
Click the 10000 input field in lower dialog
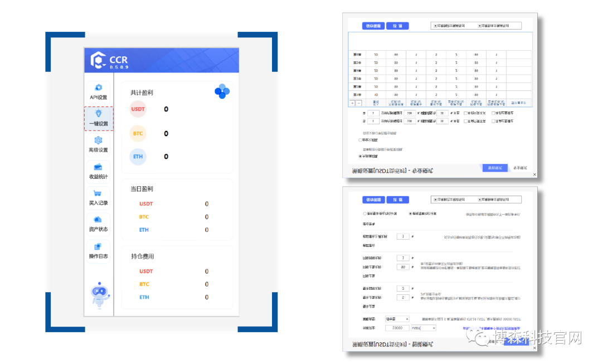coord(397,328)
